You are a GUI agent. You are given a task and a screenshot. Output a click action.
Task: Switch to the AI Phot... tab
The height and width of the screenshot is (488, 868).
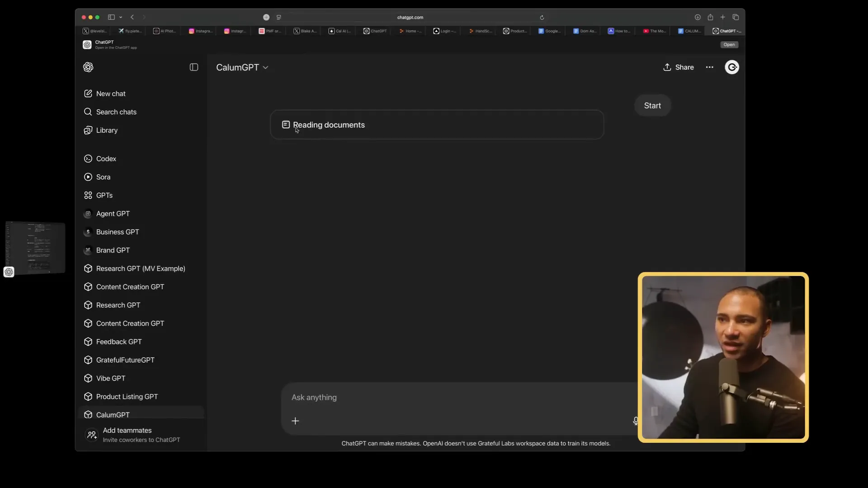tap(165, 31)
